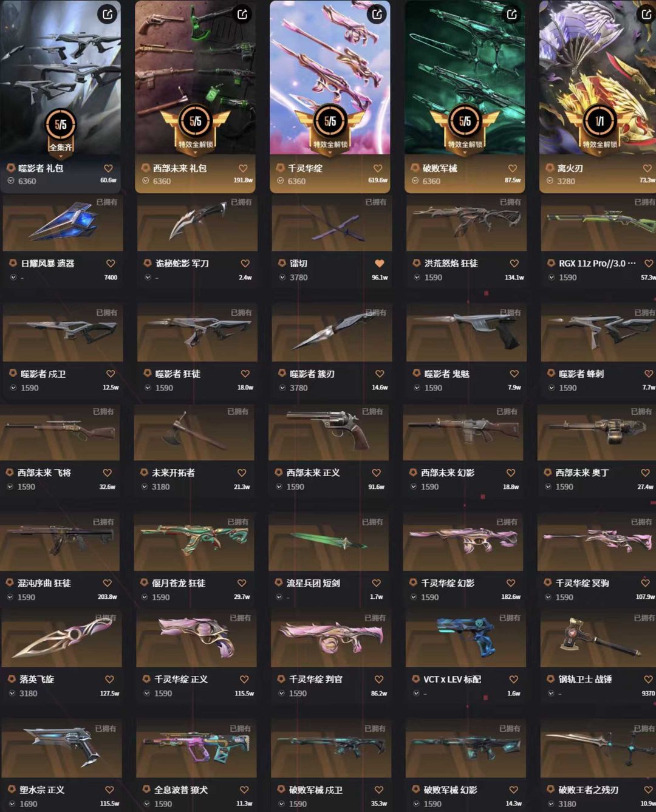Share the 噬影者 礼包 bundle card
This screenshot has height=812, width=656.
[108, 14]
